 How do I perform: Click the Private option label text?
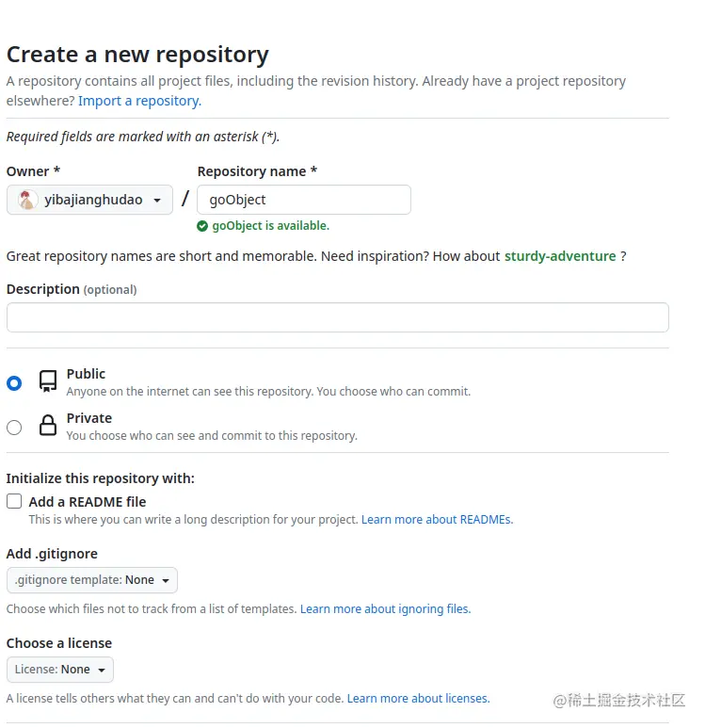tap(89, 418)
